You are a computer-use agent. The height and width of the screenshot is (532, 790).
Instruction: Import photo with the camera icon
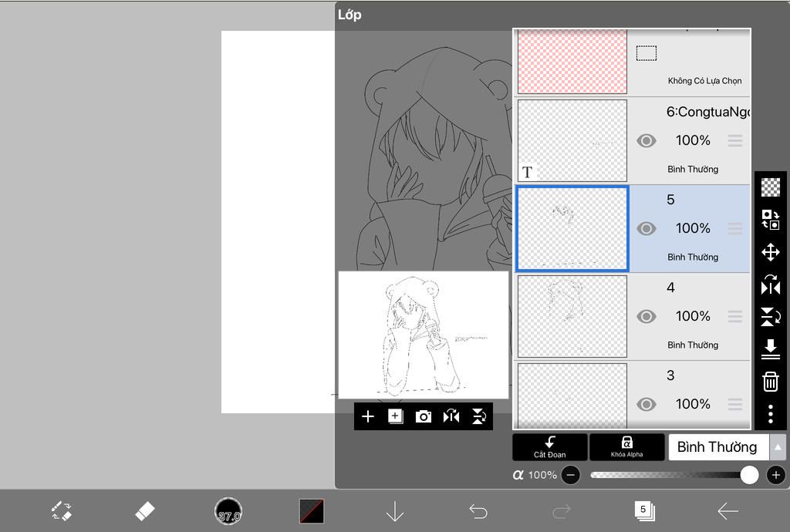(x=424, y=416)
